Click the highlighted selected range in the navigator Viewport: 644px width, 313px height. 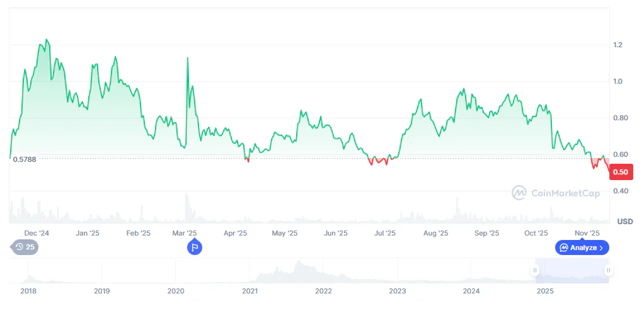(x=572, y=271)
